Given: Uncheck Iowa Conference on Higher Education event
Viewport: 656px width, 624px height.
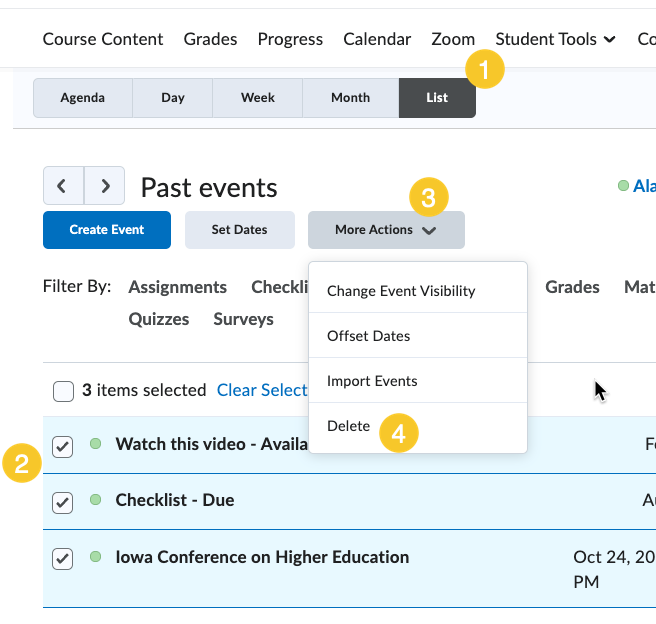Looking at the screenshot, I should [63, 559].
